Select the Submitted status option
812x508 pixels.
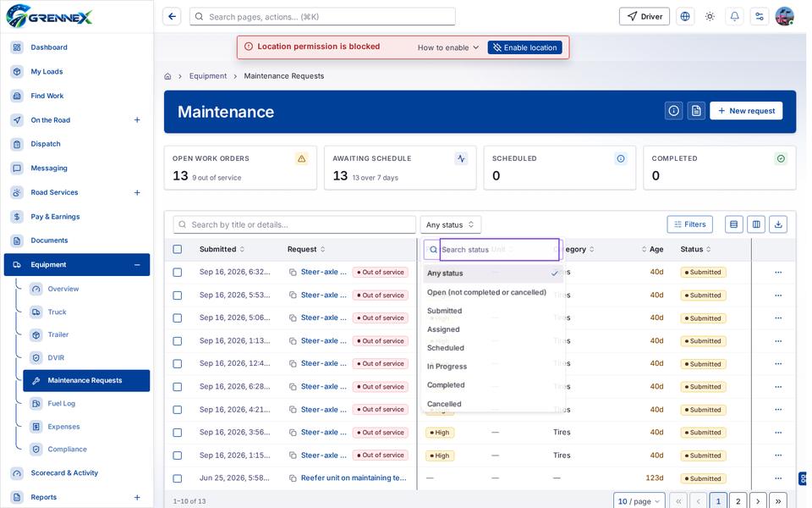(x=493, y=311)
